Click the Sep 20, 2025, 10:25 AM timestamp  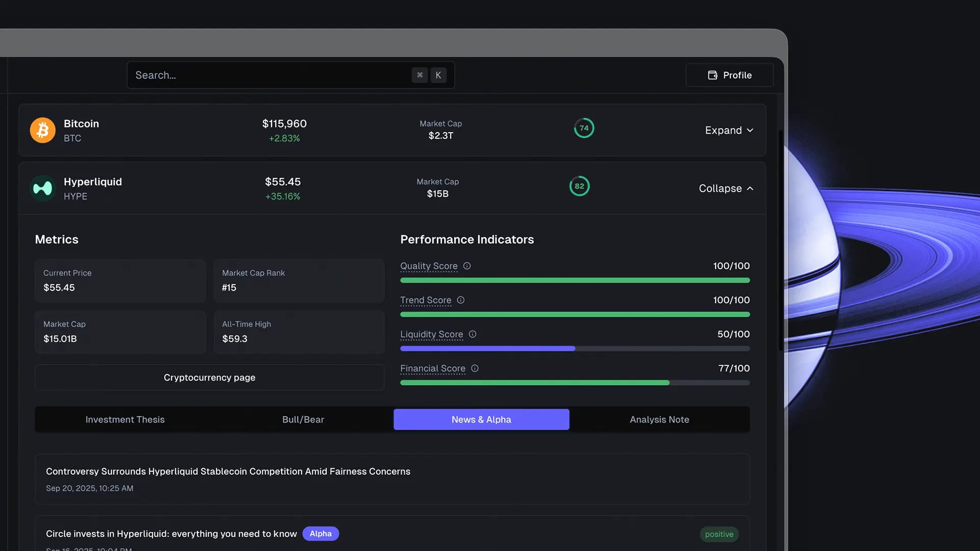point(89,488)
